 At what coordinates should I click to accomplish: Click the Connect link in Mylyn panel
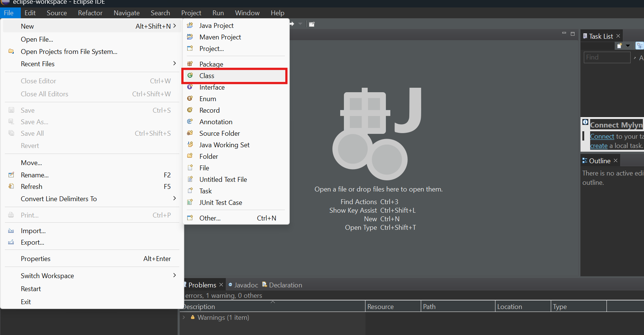coord(602,136)
